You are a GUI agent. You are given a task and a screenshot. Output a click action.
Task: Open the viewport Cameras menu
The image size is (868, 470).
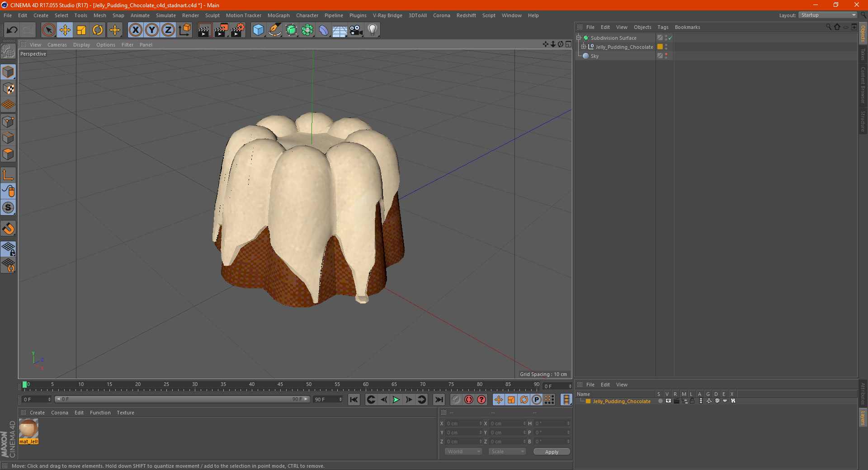tap(57, 45)
